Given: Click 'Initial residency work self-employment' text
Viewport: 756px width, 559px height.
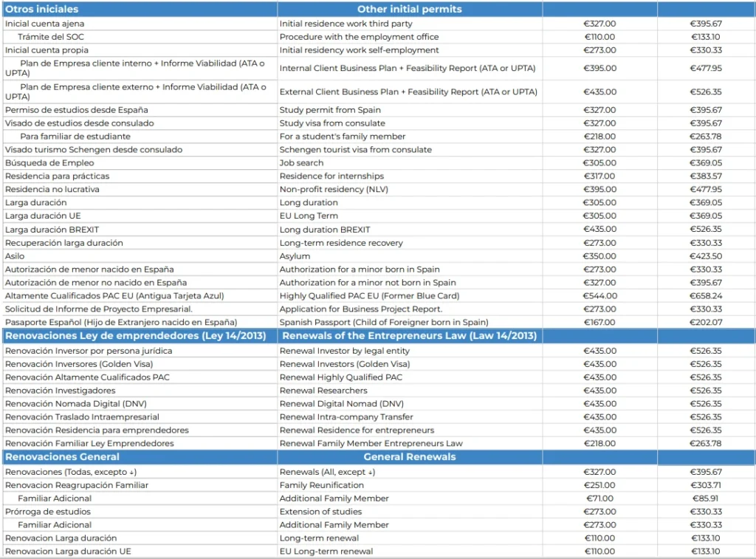Looking at the screenshot, I should tap(360, 50).
